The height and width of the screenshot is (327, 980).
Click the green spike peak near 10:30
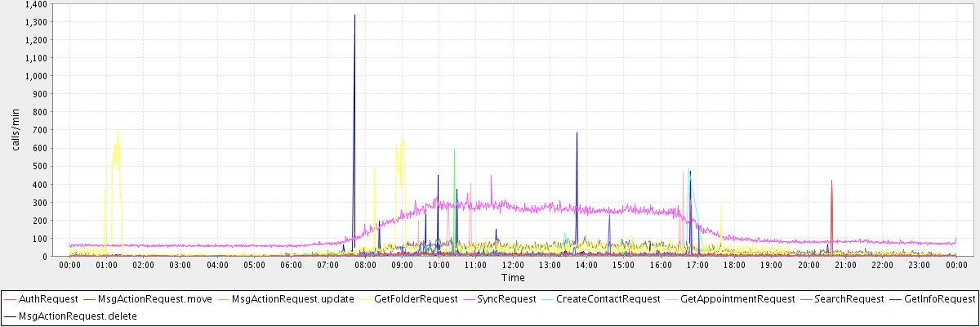point(454,150)
